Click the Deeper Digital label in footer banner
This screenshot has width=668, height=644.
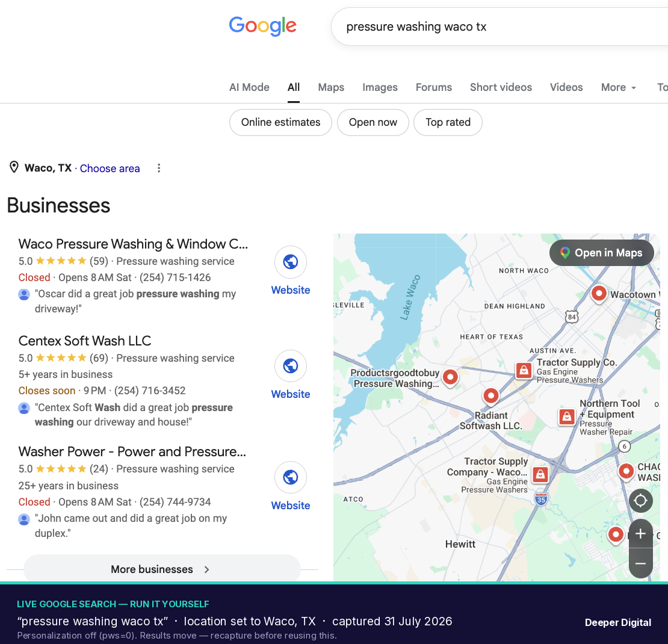617,622
